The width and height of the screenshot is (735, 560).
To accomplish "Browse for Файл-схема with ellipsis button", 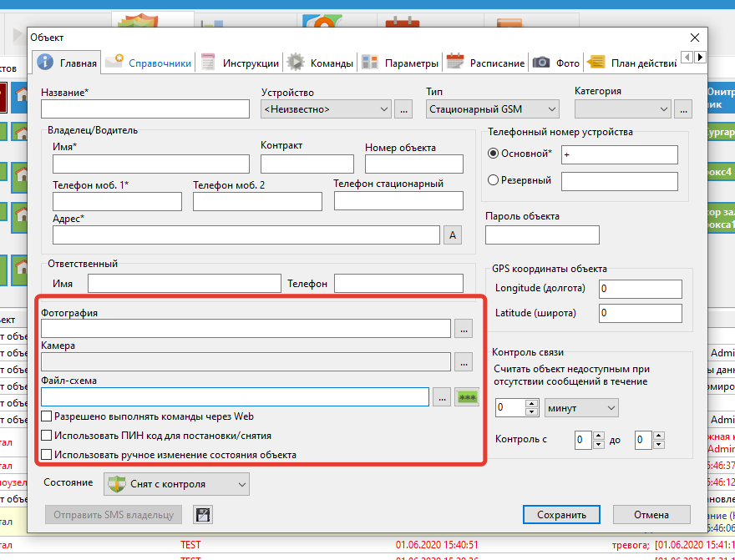I will (442, 397).
